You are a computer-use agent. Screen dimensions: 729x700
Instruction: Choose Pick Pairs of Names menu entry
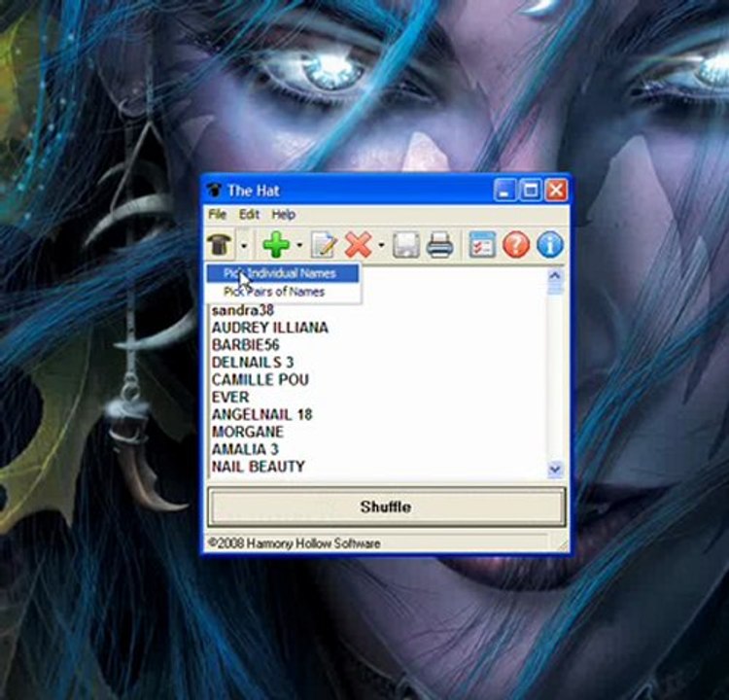point(283,292)
